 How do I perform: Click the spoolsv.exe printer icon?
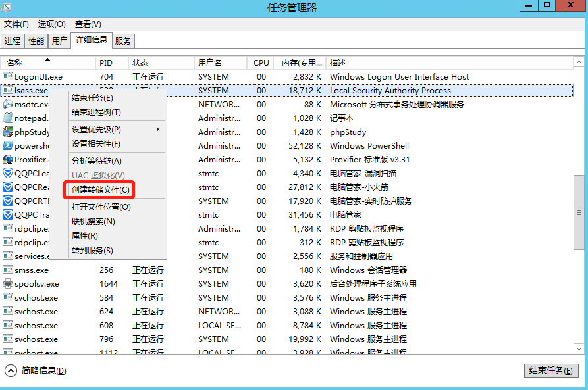[7, 283]
